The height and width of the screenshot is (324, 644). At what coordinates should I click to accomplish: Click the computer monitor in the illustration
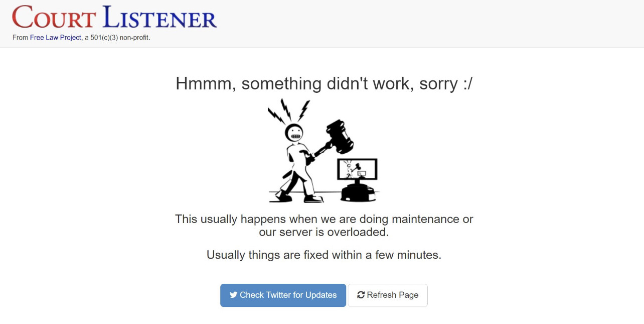[358, 170]
